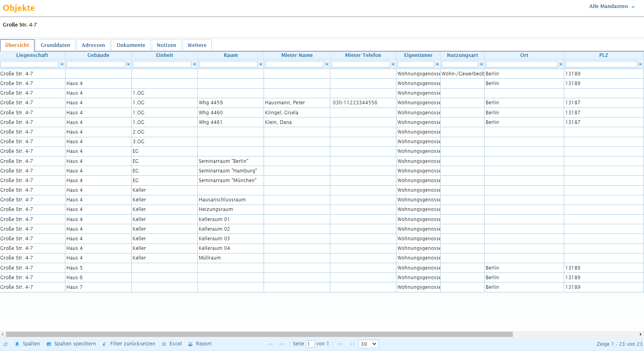
Task: Clear the Mieter Telefon filter field
Action: [393, 64]
